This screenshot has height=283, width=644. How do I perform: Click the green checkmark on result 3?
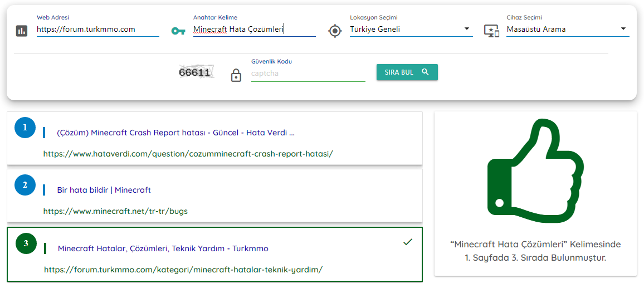pos(407,242)
